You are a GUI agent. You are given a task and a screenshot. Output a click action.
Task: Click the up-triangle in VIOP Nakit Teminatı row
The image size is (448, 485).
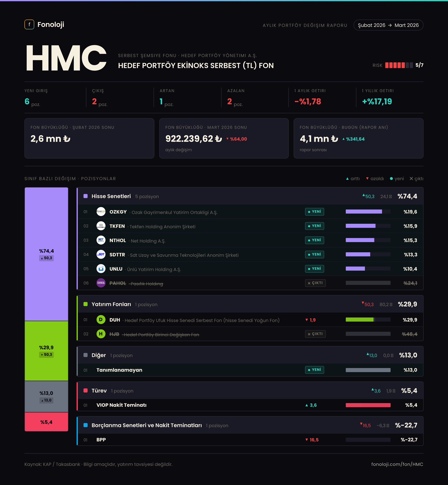tap(307, 405)
